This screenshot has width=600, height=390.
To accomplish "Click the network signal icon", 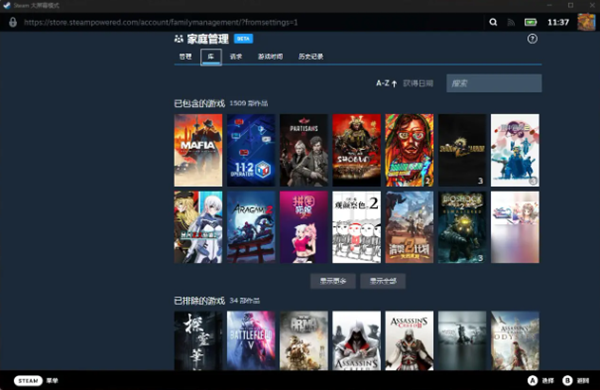I will 511,22.
